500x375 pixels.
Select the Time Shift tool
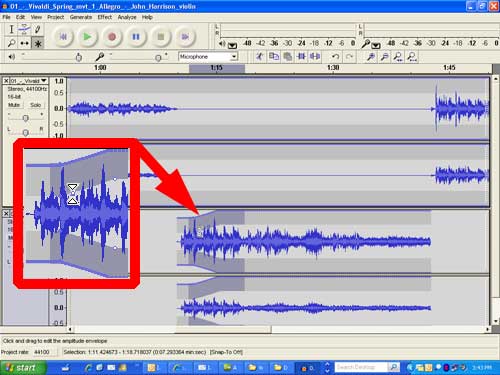(24, 43)
